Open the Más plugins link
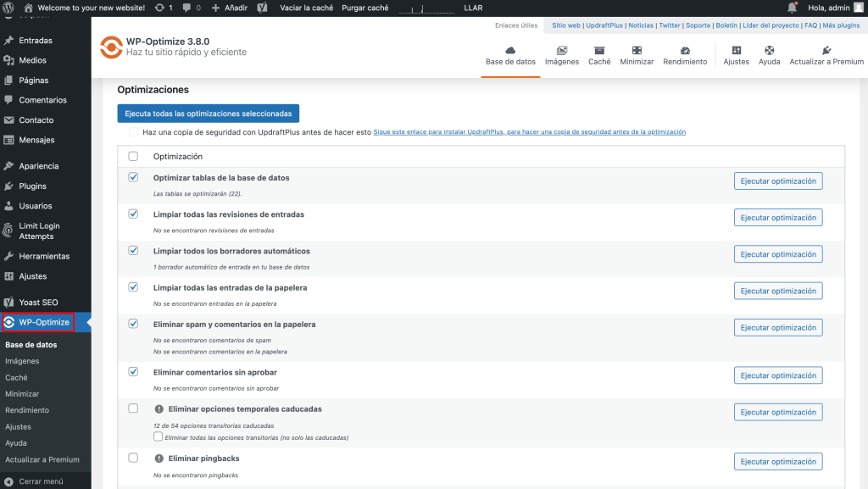This screenshot has width=868, height=489. coord(841,25)
